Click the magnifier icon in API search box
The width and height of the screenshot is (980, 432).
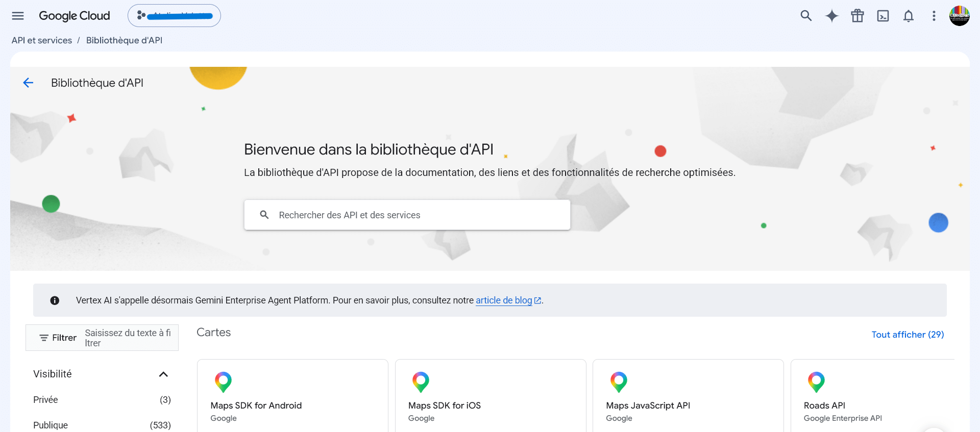coord(264,215)
